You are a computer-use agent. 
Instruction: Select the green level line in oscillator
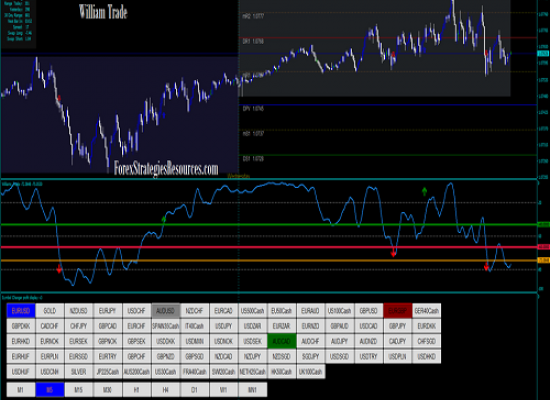coord(269,225)
